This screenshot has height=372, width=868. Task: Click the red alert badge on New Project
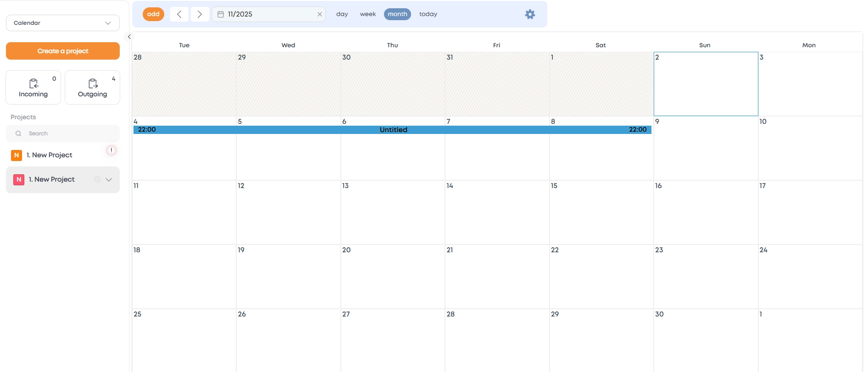[x=111, y=150]
